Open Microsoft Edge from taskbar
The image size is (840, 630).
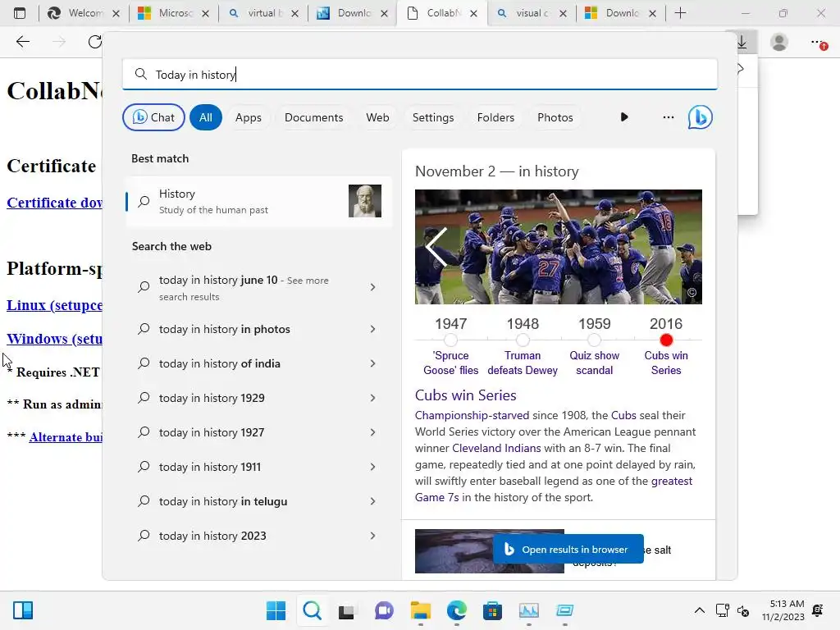(456, 610)
